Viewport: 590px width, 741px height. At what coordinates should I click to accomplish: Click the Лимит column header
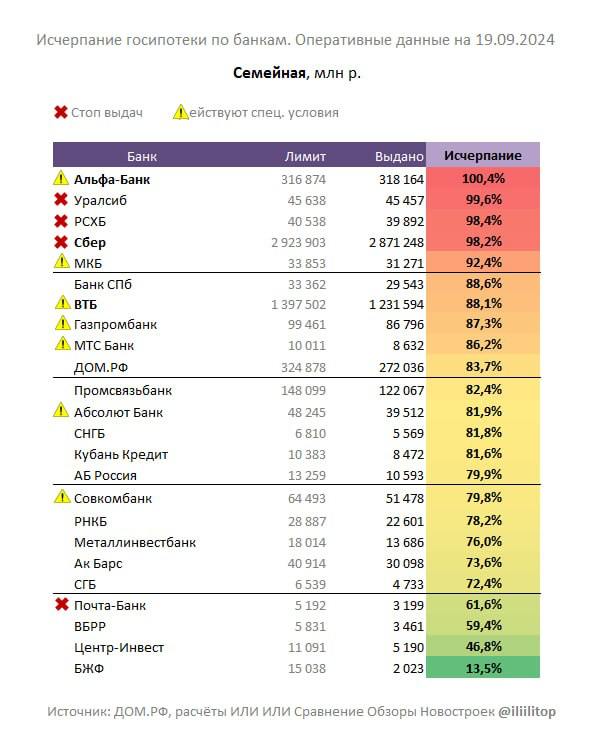[305, 156]
